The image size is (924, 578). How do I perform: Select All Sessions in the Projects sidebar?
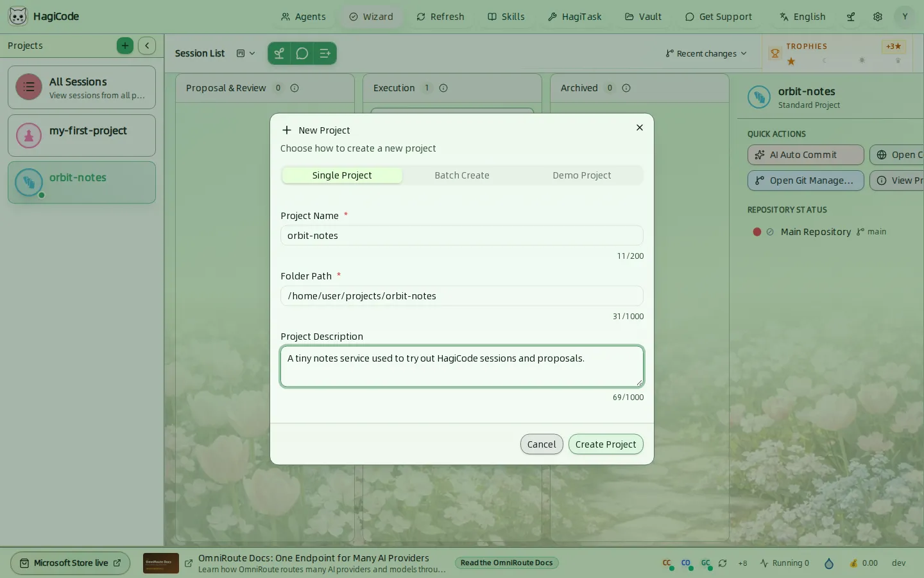(81, 87)
